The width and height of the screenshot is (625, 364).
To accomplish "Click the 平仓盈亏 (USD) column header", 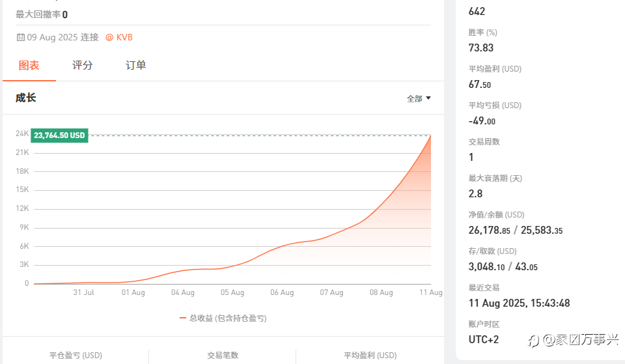I will 76,356.
